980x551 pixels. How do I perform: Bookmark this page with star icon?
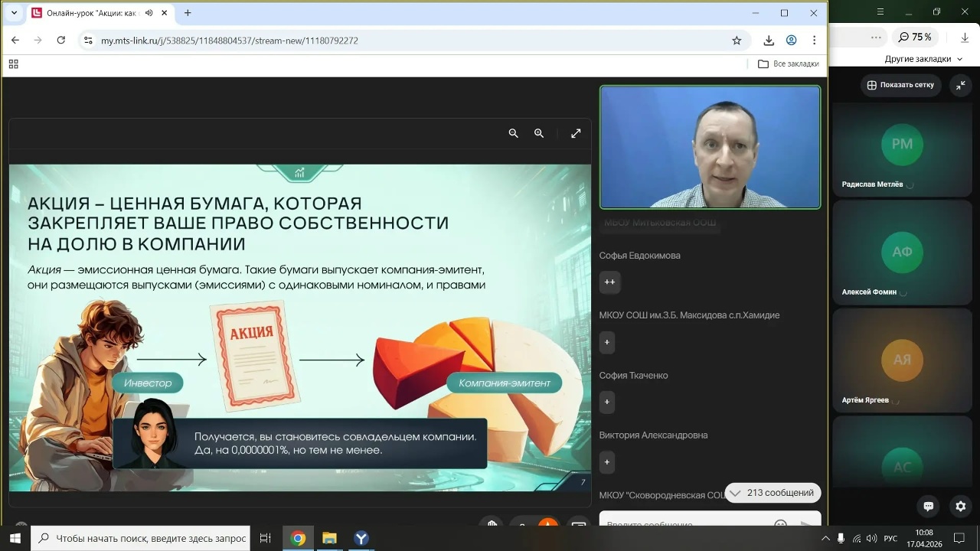[737, 41]
